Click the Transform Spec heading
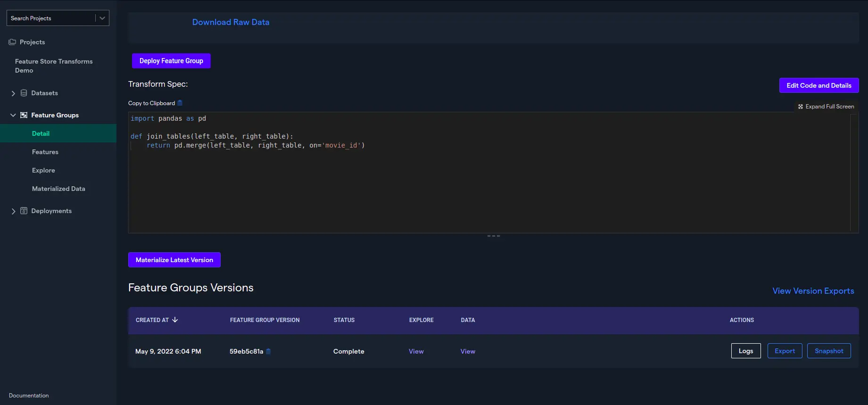 tap(158, 84)
